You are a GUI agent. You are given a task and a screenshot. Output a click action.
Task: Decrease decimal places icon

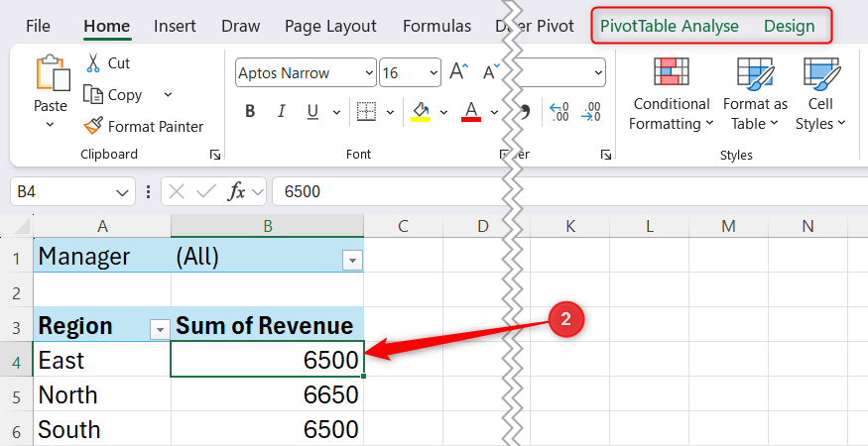click(x=591, y=112)
